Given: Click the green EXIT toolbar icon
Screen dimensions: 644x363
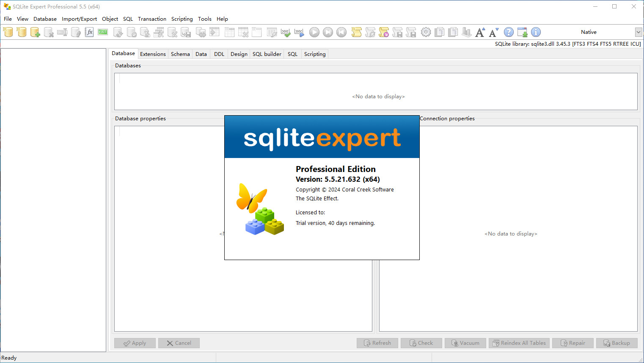Looking at the screenshot, I should tap(103, 32).
